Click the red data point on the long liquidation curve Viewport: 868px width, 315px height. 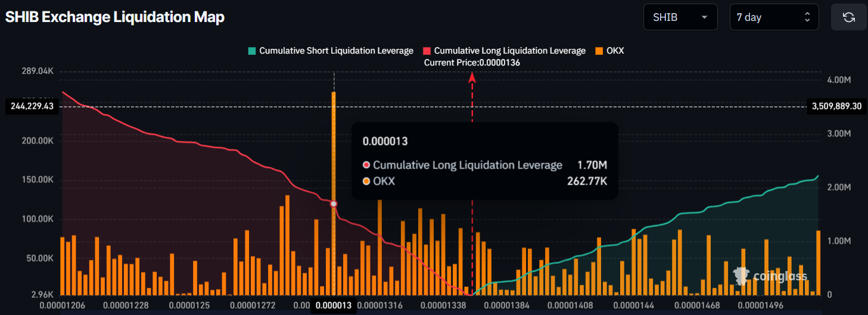pos(334,204)
